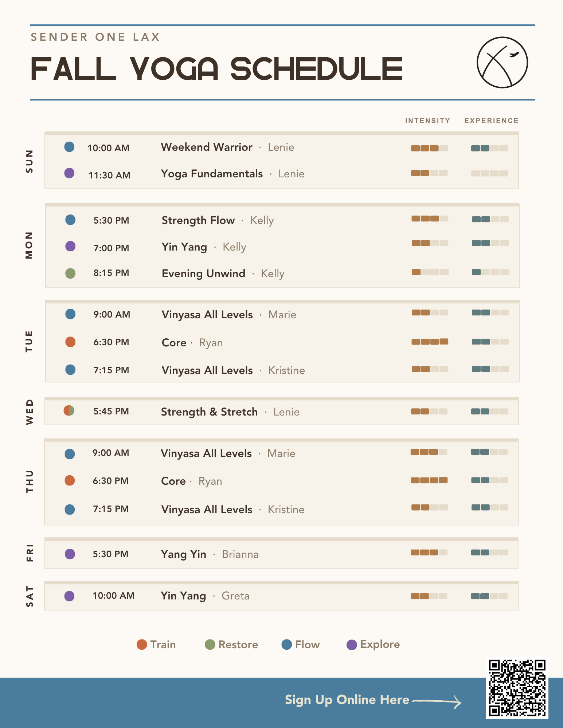
Task: Click the Sender One circular logo
Action: point(502,62)
